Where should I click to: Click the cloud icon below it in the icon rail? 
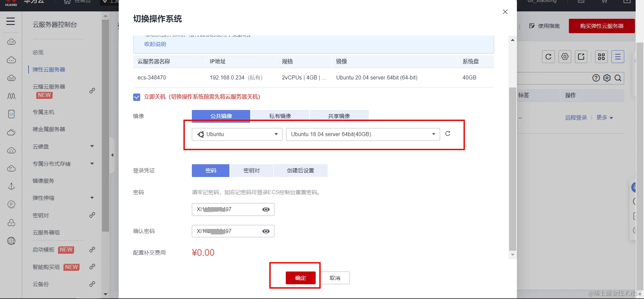[11, 60]
